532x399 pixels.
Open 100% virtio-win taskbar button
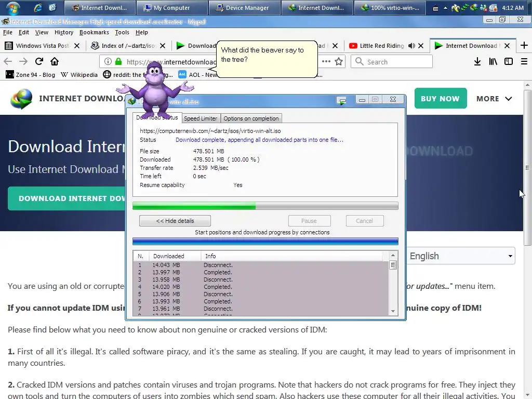(x=390, y=7)
